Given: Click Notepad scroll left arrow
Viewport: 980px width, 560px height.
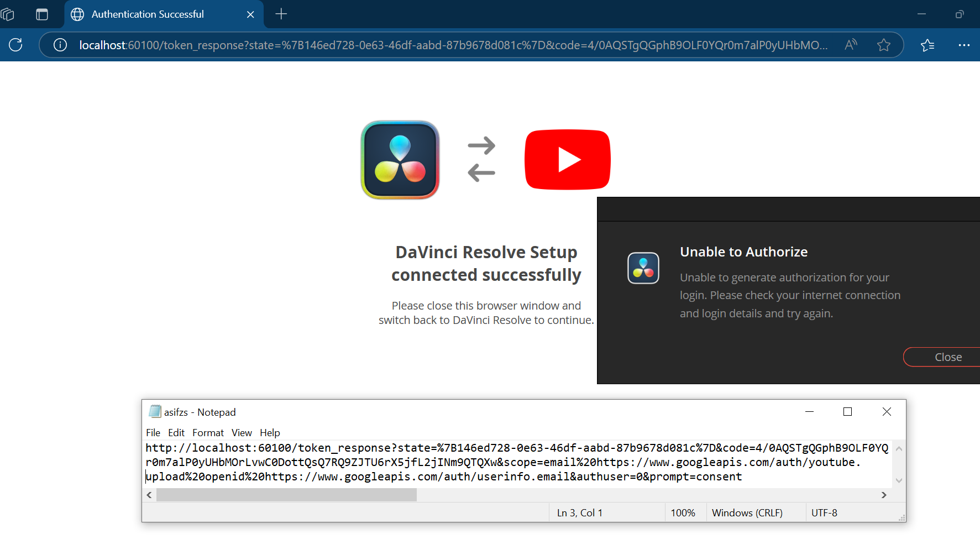Looking at the screenshot, I should [149, 495].
